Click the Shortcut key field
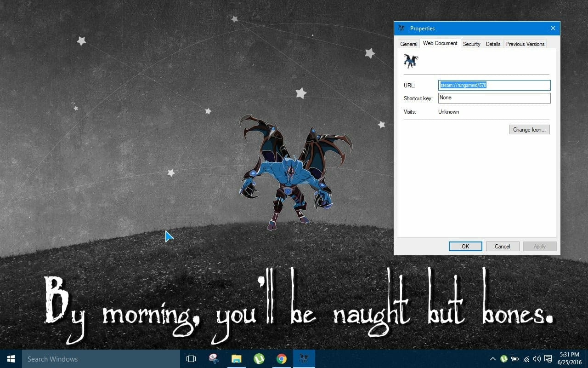This screenshot has height=368, width=588. point(494,98)
